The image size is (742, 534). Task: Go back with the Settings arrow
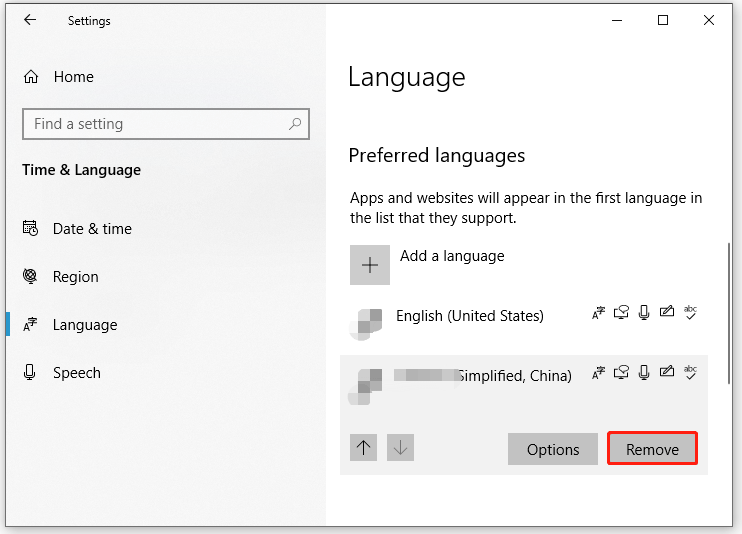click(x=30, y=20)
